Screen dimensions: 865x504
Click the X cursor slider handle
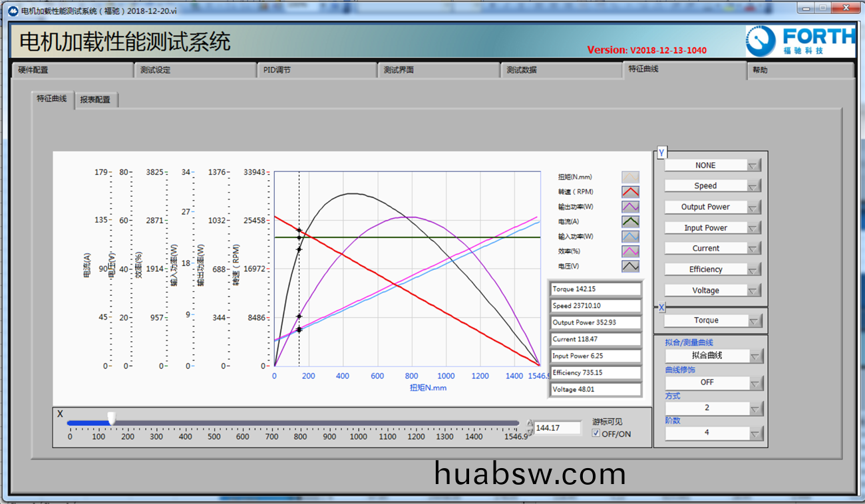point(112,418)
